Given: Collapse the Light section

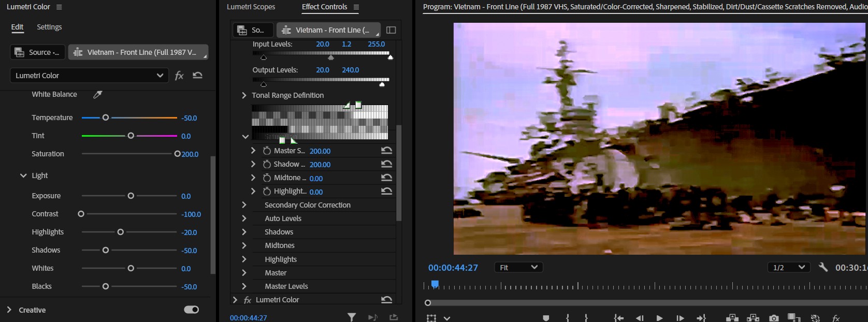Looking at the screenshot, I should (x=23, y=175).
